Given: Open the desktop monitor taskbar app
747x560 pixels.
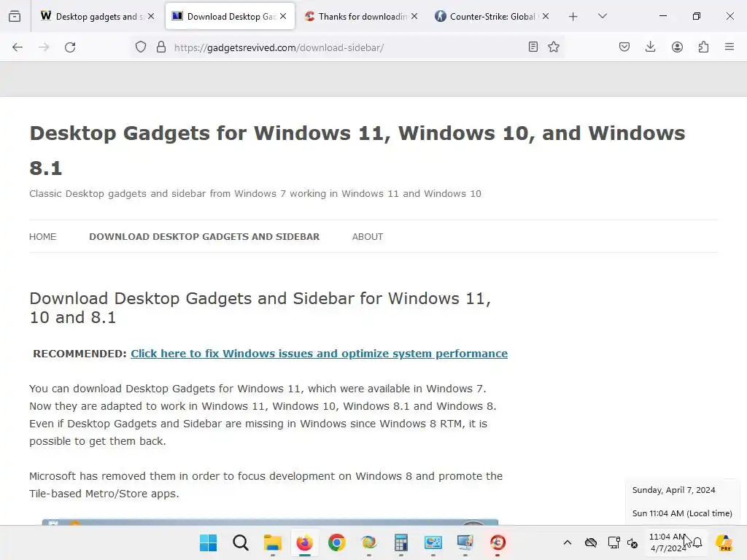Looking at the screenshot, I should pyautogui.click(x=465, y=542).
